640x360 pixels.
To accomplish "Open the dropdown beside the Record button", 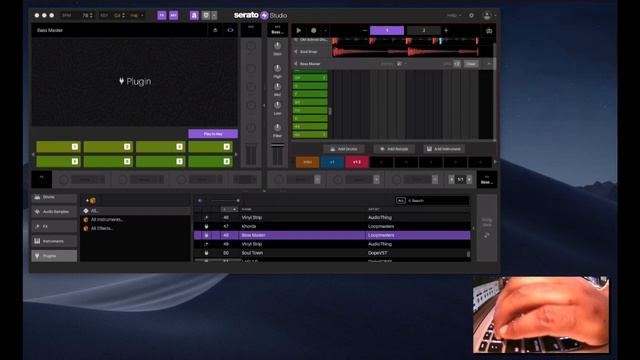I will pos(325,30).
